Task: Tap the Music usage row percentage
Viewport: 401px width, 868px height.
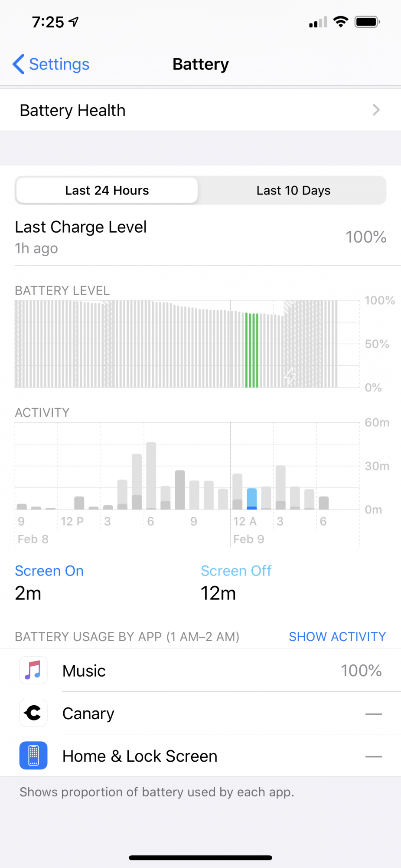Action: (361, 671)
